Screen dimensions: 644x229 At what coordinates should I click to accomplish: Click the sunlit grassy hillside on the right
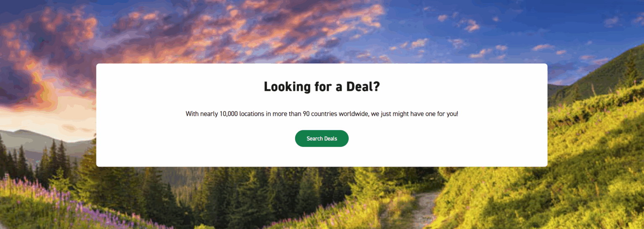pyautogui.click(x=595, y=167)
